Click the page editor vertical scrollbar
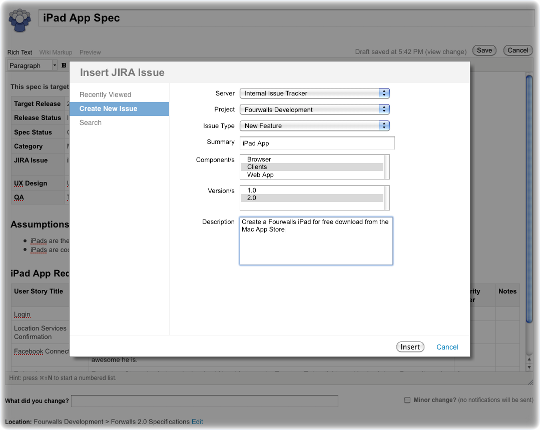 coord(529,200)
